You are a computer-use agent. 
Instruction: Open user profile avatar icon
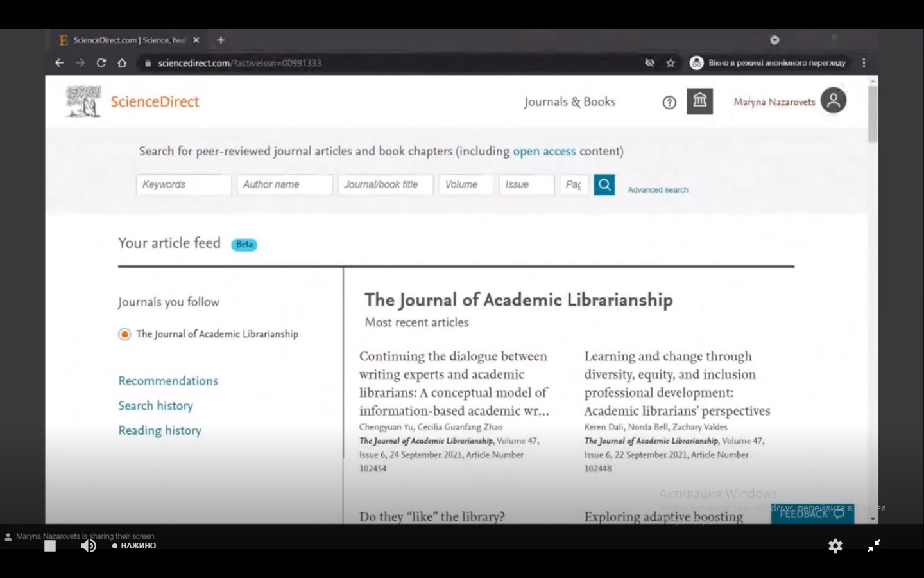[x=834, y=100]
